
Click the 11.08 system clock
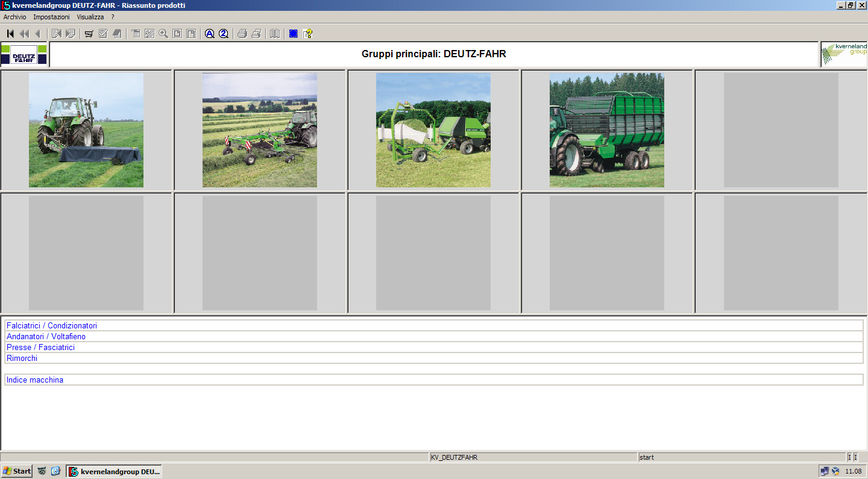[854, 471]
